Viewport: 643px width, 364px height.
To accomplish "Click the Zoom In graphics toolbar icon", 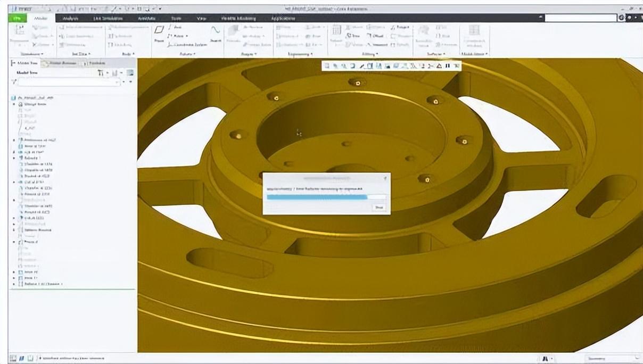I will click(x=335, y=66).
